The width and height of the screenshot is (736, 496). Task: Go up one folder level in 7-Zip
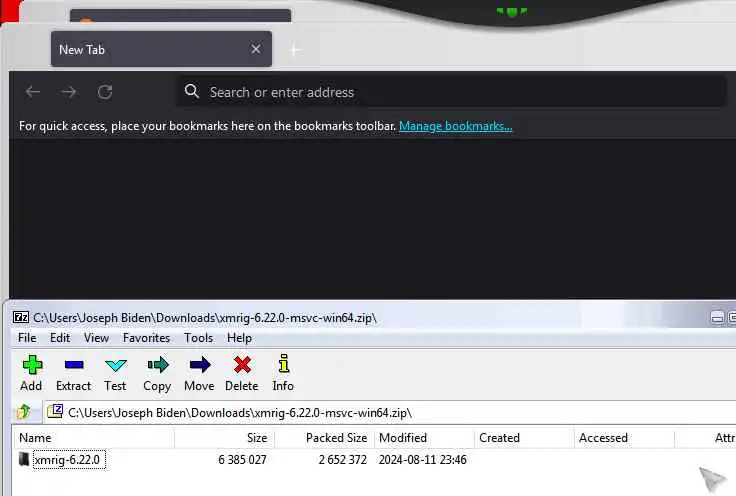(23, 412)
